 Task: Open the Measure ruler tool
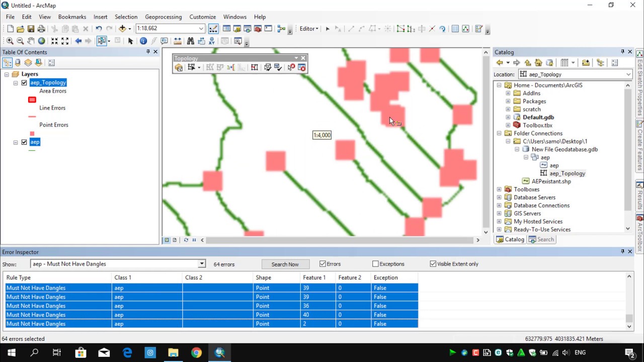[178, 41]
